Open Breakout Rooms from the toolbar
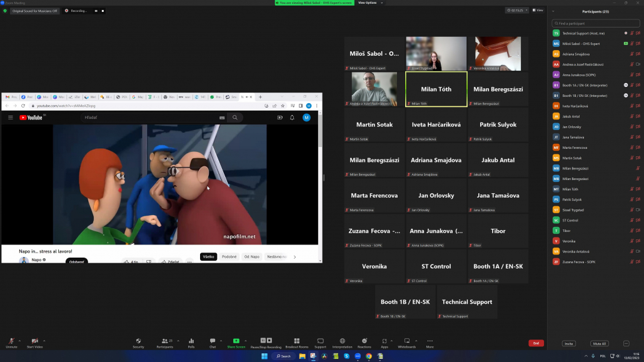 tap(297, 341)
